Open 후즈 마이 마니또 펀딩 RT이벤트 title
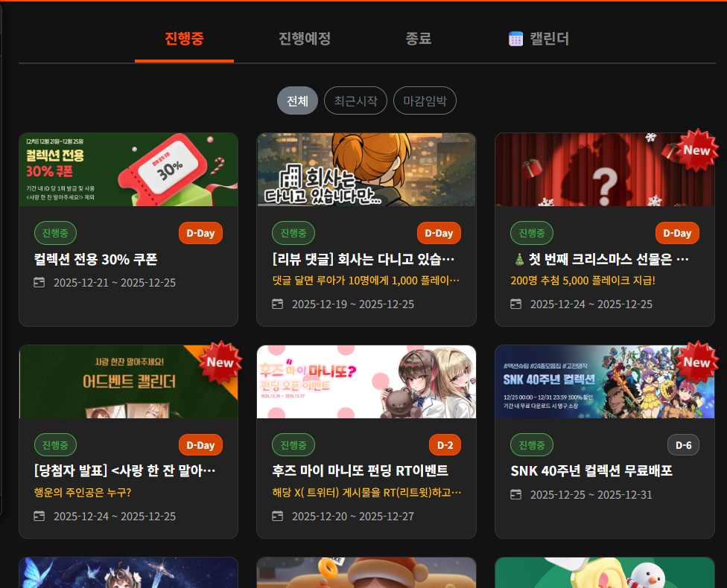The width and height of the screenshot is (727, 588). click(x=361, y=471)
